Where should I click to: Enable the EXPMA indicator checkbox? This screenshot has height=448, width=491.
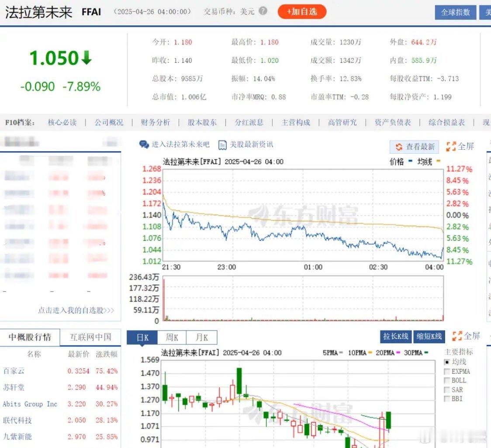[447, 372]
